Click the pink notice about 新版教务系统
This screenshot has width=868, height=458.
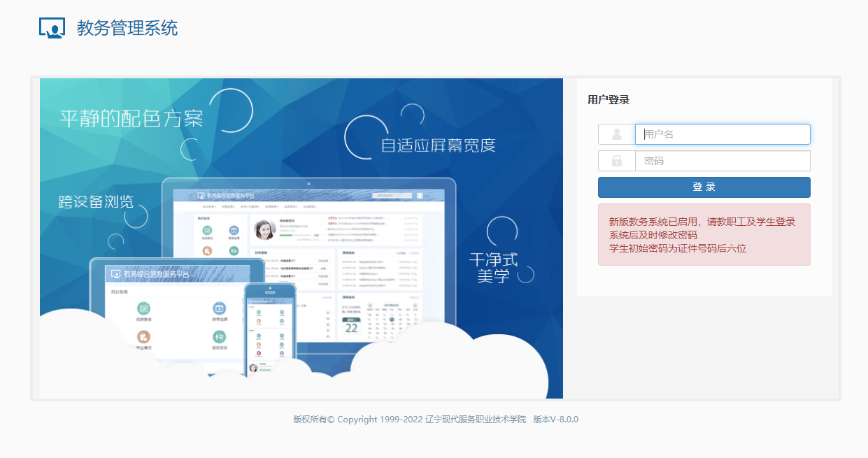click(704, 235)
